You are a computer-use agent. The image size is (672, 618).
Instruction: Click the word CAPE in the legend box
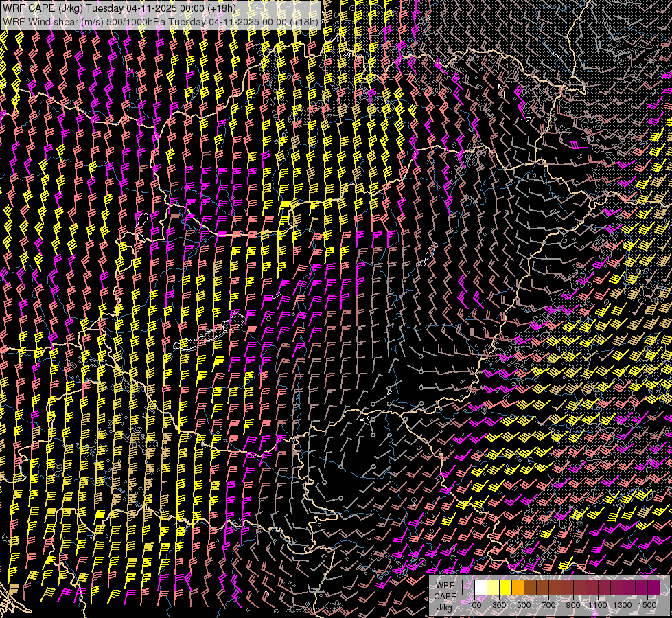click(445, 597)
